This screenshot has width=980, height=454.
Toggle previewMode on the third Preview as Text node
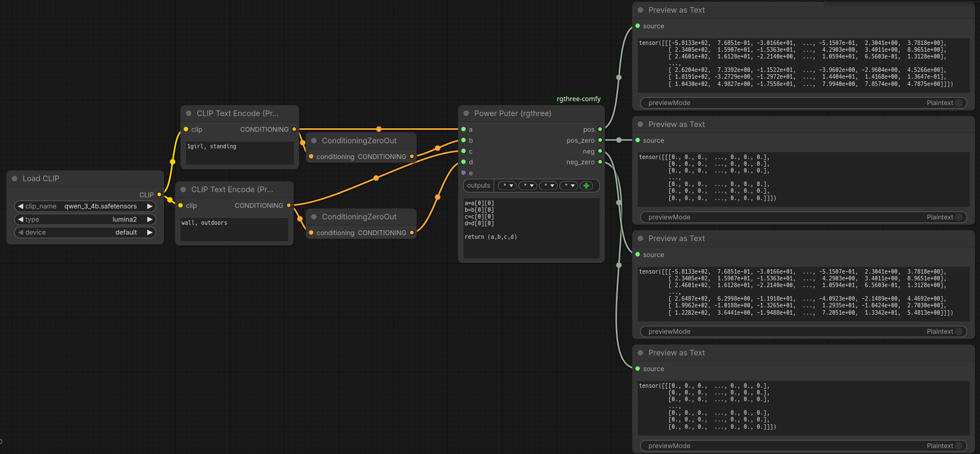click(804, 332)
